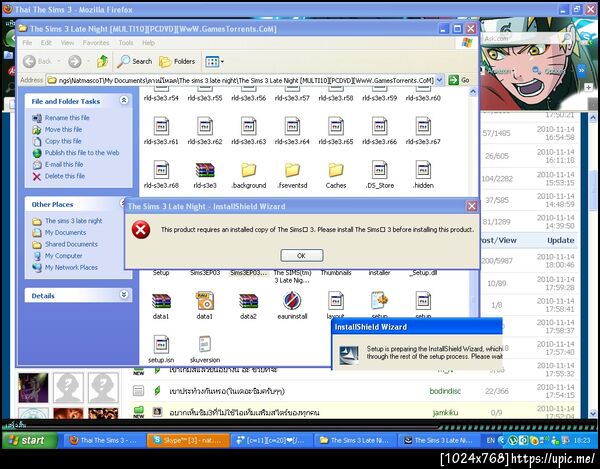Click Copy this file
This screenshot has height=469, width=600.
pos(63,141)
